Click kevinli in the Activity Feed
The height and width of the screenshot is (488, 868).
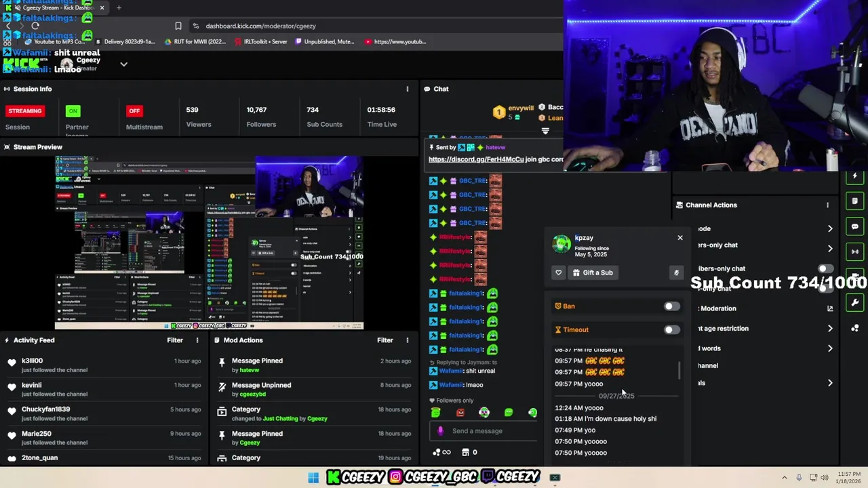(x=31, y=385)
